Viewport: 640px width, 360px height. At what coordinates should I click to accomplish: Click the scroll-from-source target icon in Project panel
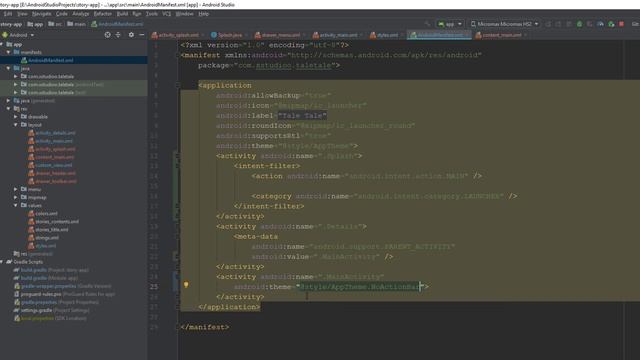coord(107,35)
